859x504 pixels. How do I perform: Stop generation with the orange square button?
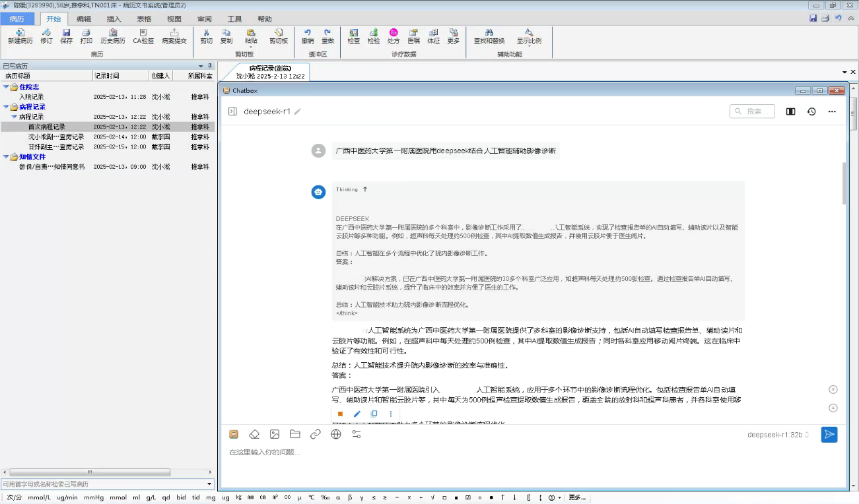point(340,414)
